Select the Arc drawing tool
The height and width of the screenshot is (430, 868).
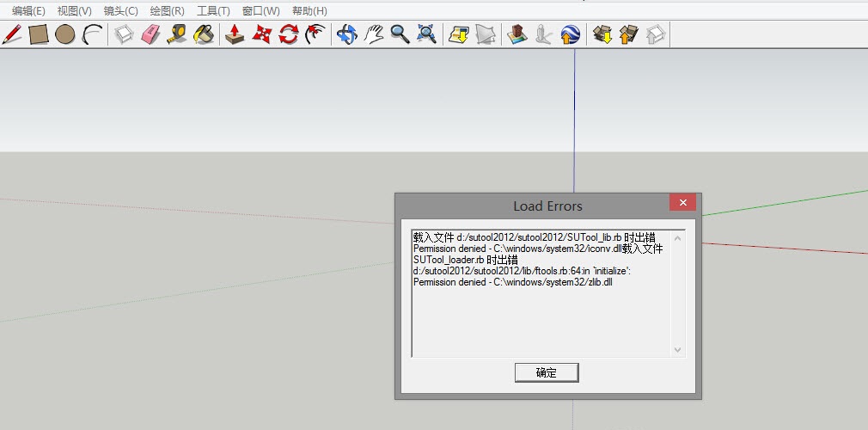coord(92,34)
